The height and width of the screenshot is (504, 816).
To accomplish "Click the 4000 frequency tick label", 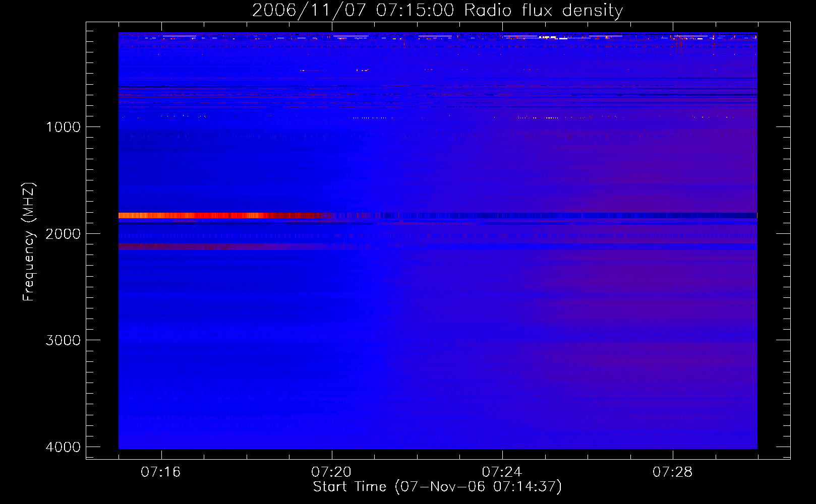I will (x=63, y=447).
